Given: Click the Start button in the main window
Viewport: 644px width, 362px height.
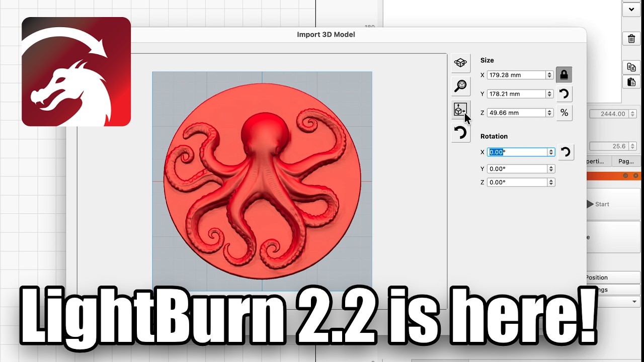Looking at the screenshot, I should tap(613, 204).
